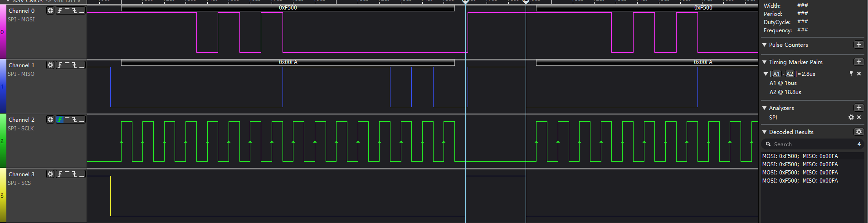Click the decoded results count '4'

coord(859,144)
